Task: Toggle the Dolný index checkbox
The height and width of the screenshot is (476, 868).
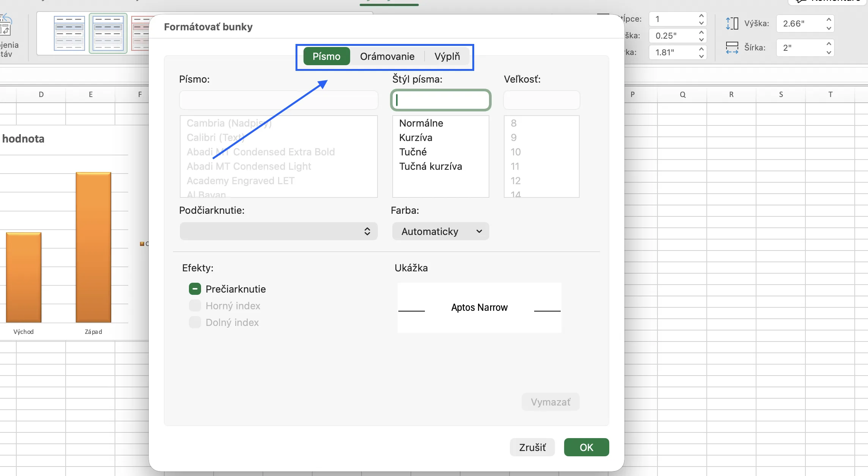Action: (x=195, y=323)
